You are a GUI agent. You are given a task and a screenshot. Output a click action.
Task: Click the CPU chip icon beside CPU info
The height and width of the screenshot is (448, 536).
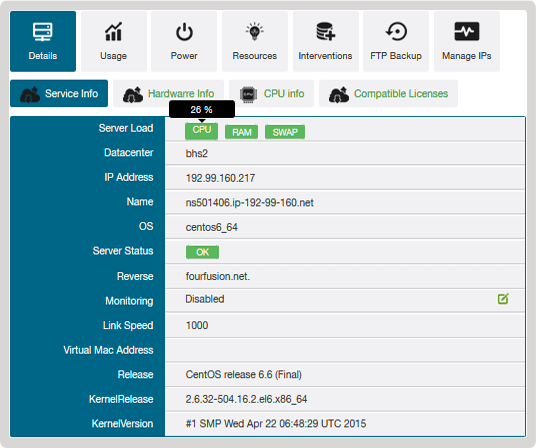[248, 94]
